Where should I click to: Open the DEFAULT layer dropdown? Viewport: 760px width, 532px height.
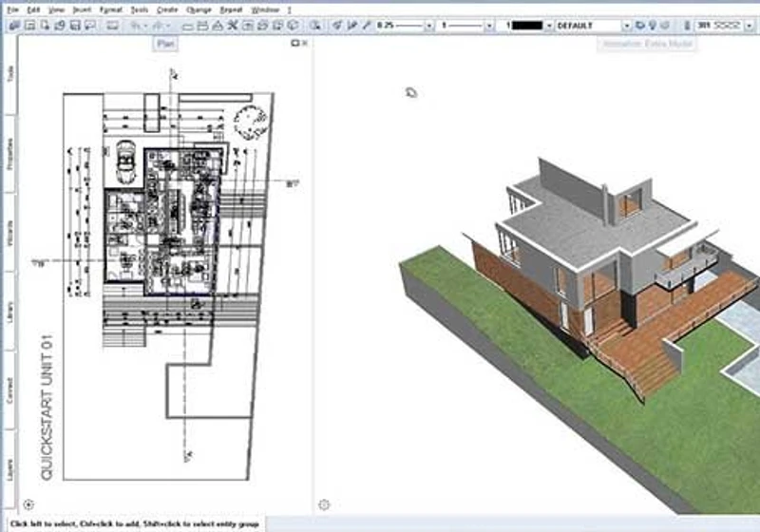(626, 26)
